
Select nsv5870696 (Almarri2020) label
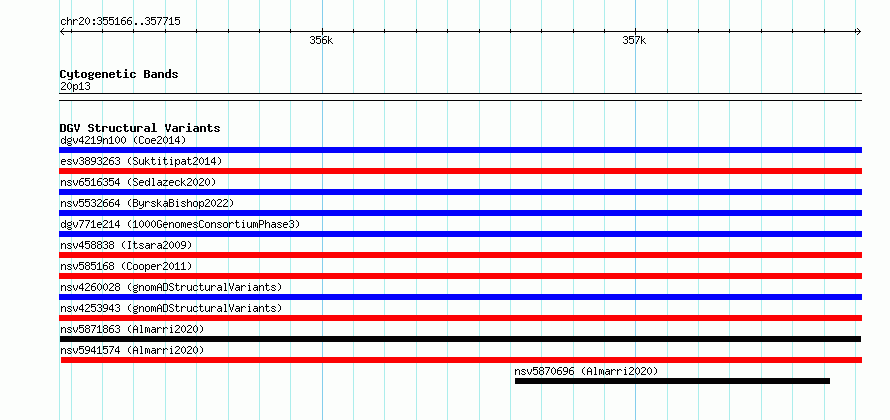pos(586,371)
